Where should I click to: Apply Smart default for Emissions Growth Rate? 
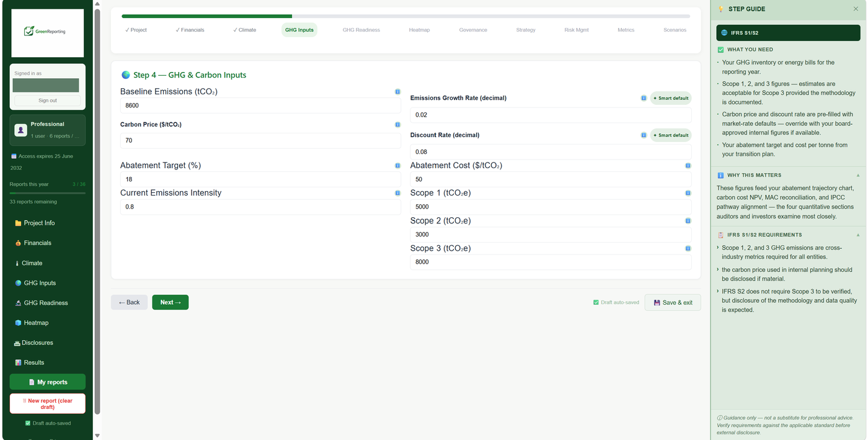(x=671, y=98)
